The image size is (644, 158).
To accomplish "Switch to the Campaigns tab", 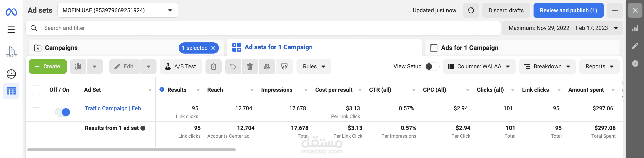I will click(x=61, y=48).
